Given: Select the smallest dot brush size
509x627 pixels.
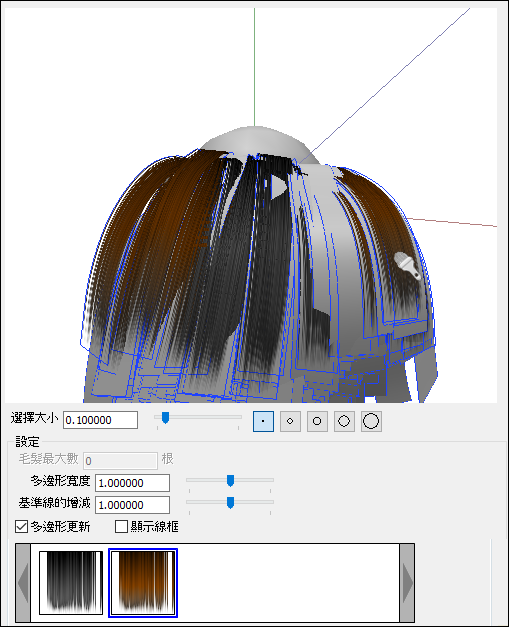Looking at the screenshot, I should pos(263,421).
